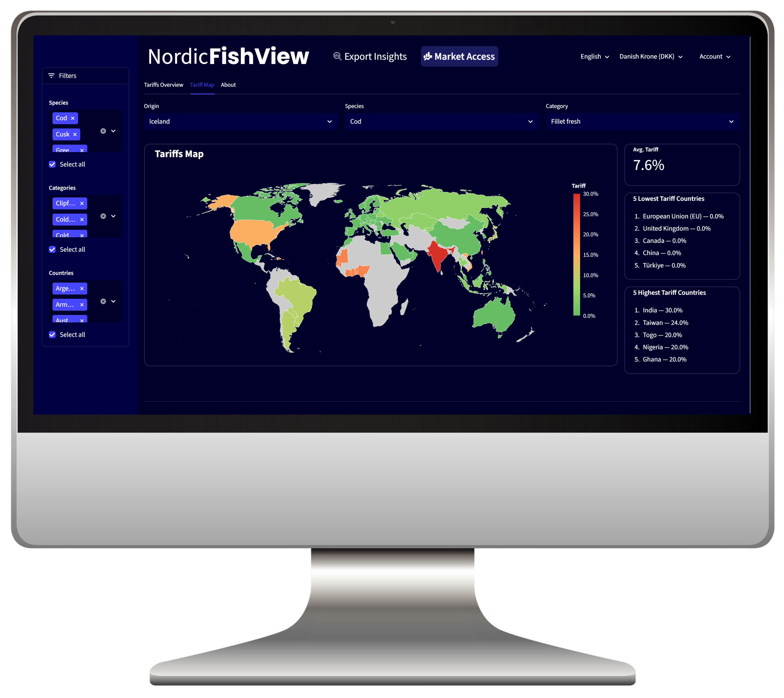The image size is (784, 698).
Task: Remove the Cod species tag
Action: [73, 118]
